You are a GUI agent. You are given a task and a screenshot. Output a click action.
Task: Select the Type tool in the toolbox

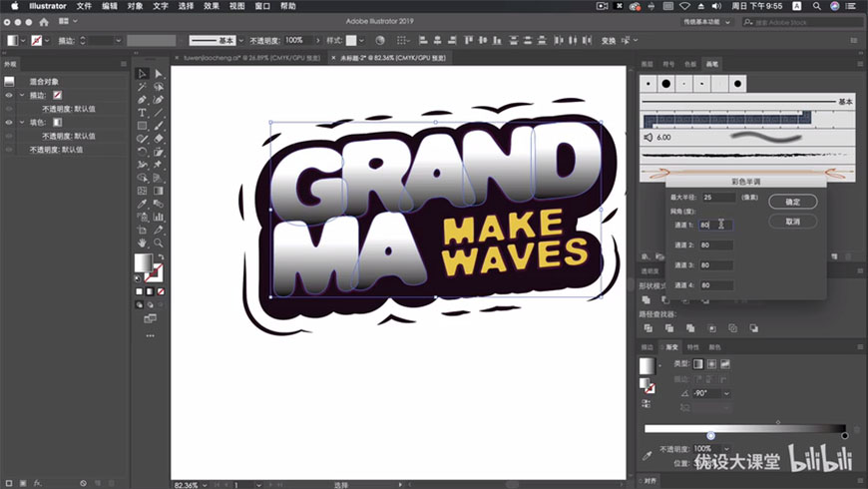143,113
